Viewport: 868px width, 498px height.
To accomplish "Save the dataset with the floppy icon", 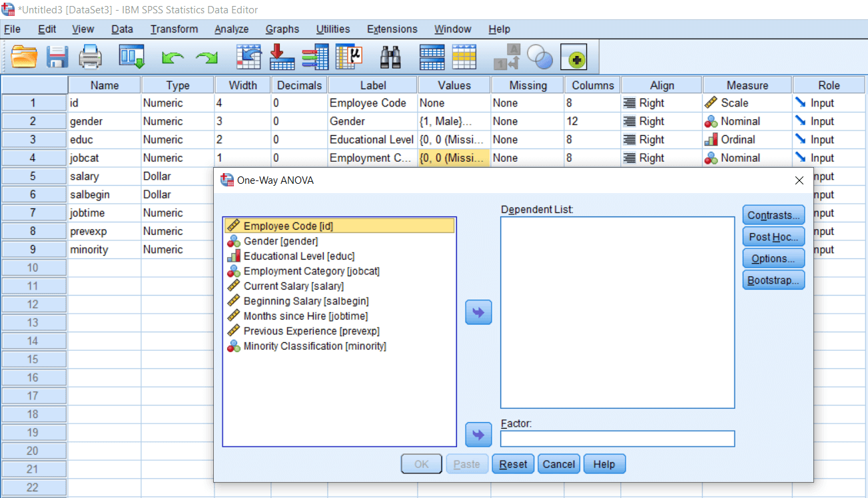I will 57,57.
